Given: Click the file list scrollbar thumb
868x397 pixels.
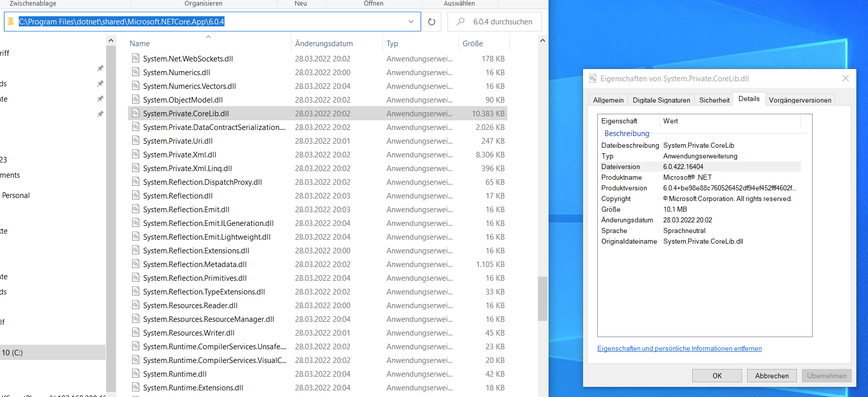Looking at the screenshot, I should click(542, 299).
